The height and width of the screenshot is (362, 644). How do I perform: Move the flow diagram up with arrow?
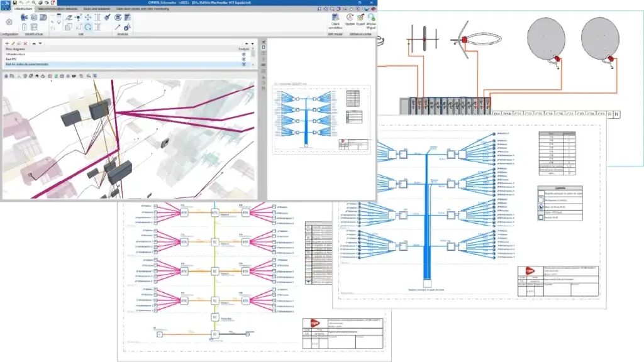(x=33, y=43)
